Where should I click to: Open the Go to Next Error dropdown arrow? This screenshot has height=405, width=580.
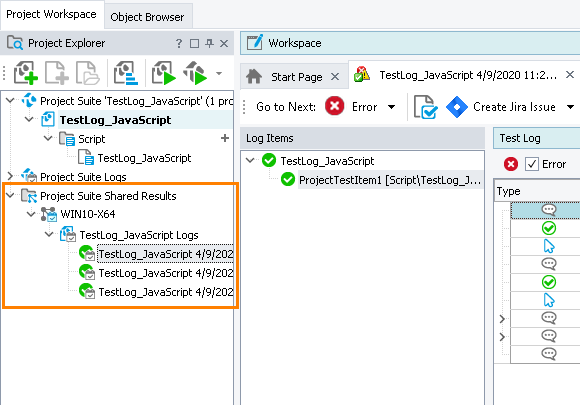(391, 107)
